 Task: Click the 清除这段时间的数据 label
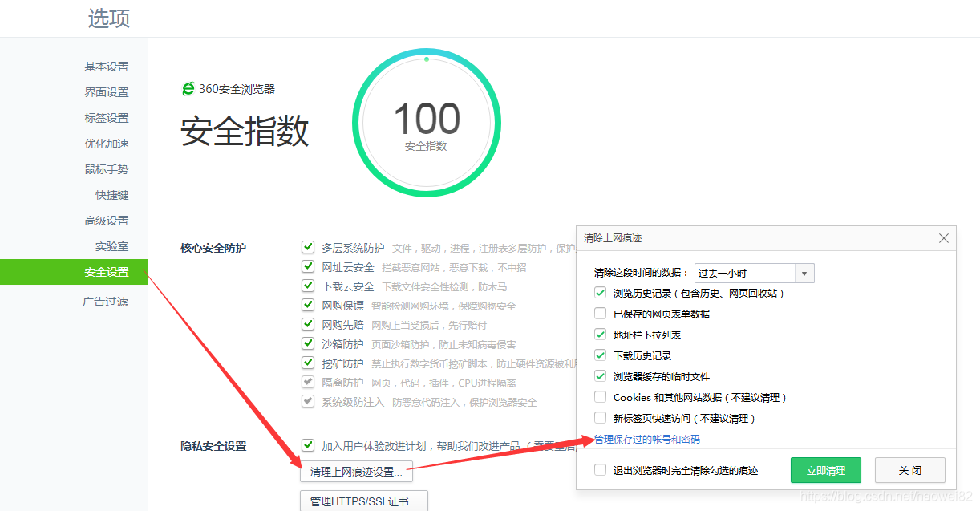[642, 273]
